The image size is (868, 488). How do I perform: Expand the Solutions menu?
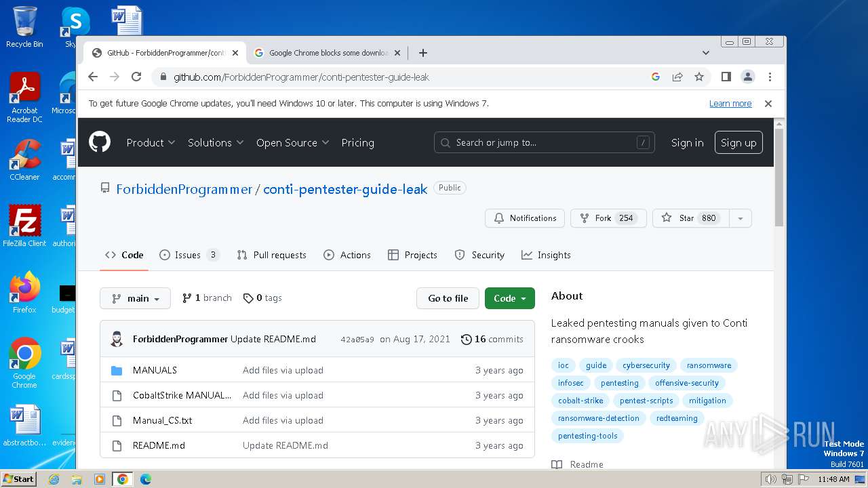216,142
